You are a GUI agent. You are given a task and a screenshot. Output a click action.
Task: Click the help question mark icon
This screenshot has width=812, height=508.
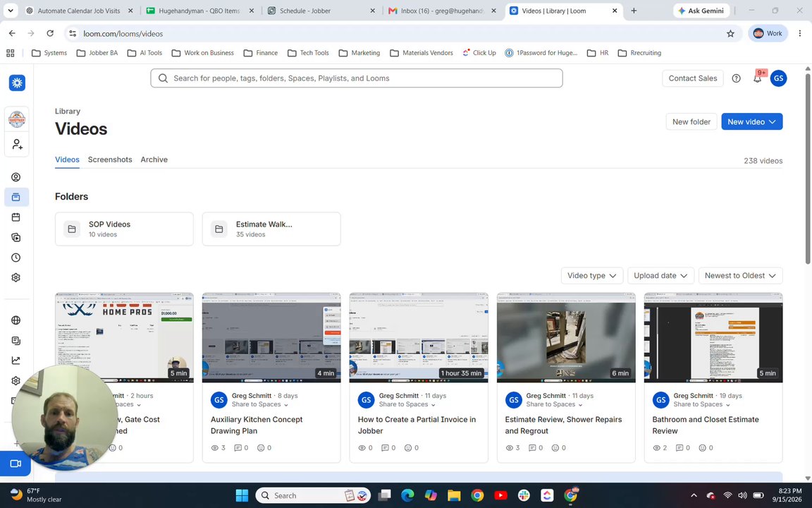[x=736, y=78]
